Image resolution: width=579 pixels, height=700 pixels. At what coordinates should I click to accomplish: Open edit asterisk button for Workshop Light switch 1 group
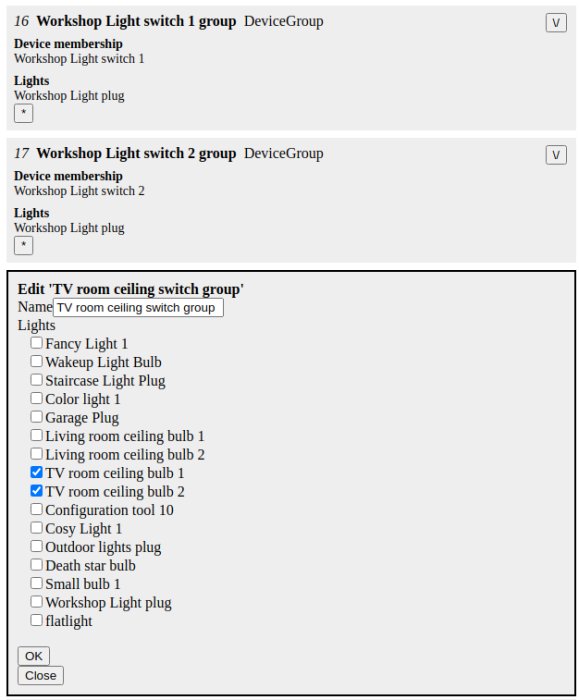(24, 113)
